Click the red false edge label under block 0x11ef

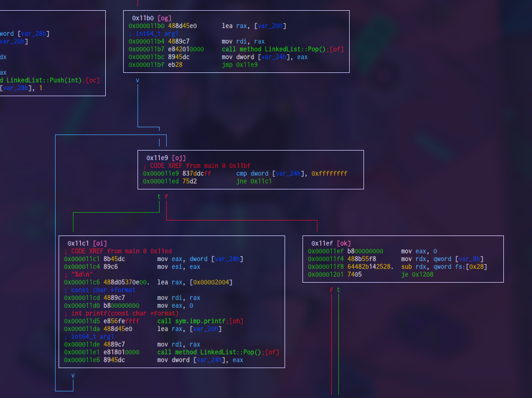pyautogui.click(x=331, y=288)
